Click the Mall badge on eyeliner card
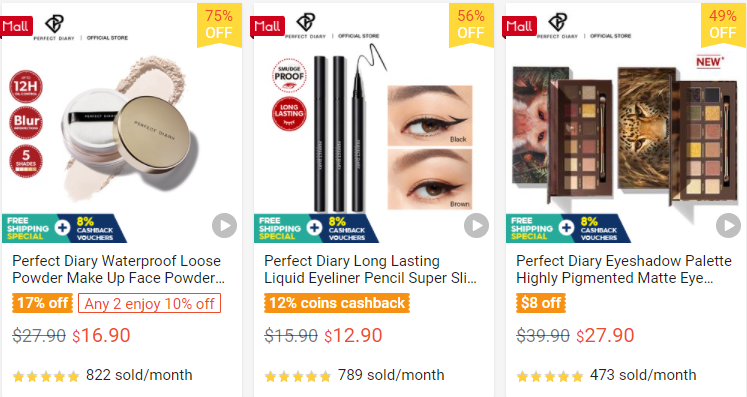The image size is (747, 397). (268, 26)
